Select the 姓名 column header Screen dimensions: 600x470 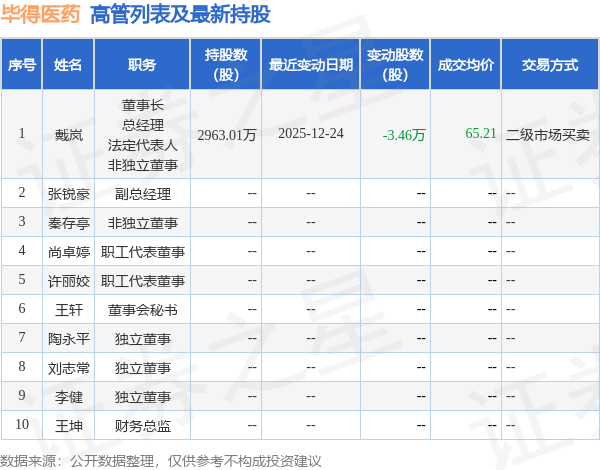[x=68, y=65]
